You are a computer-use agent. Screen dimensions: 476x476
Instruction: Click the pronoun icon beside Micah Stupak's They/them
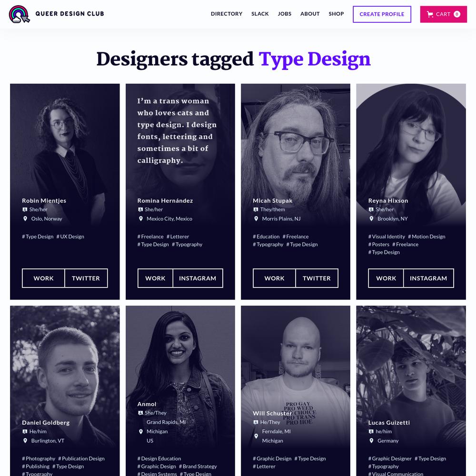[256, 209]
